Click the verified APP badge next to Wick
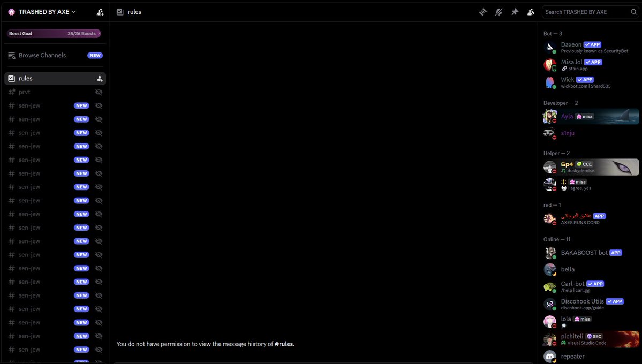 (x=585, y=80)
